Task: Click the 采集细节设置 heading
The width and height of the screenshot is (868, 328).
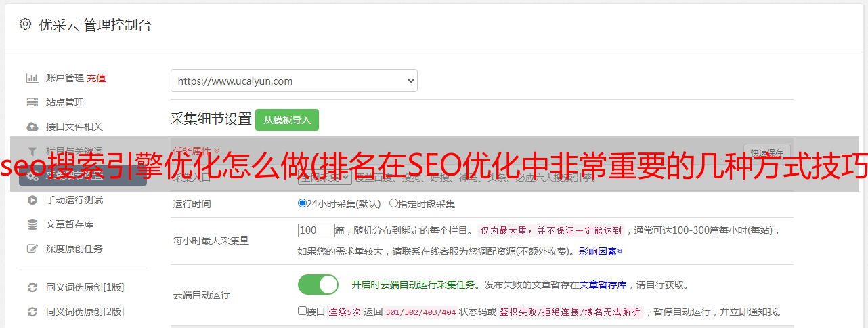Action: click(211, 119)
